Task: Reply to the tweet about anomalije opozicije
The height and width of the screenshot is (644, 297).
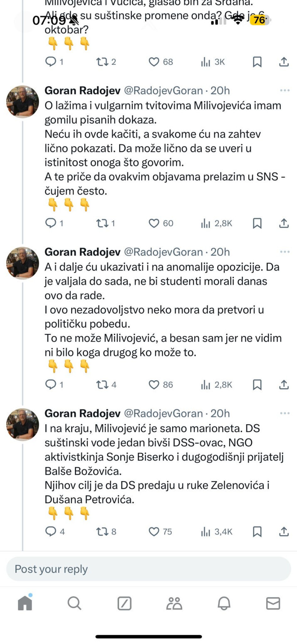Action: (50, 385)
